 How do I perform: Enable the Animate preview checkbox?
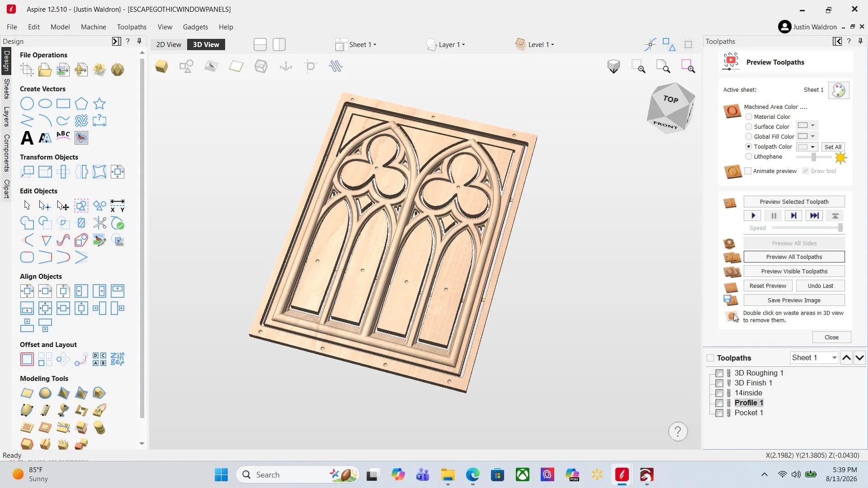coord(748,171)
